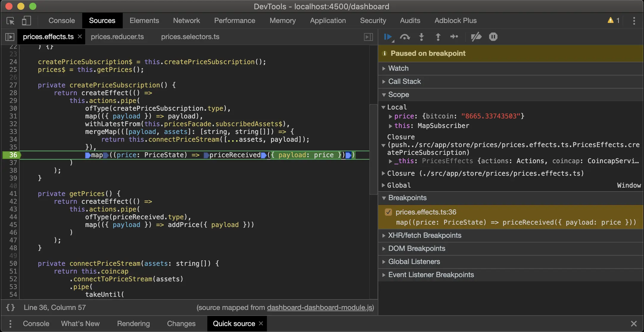This screenshot has width=644, height=332.
Task: Toggle pause on exceptions button
Action: (493, 37)
